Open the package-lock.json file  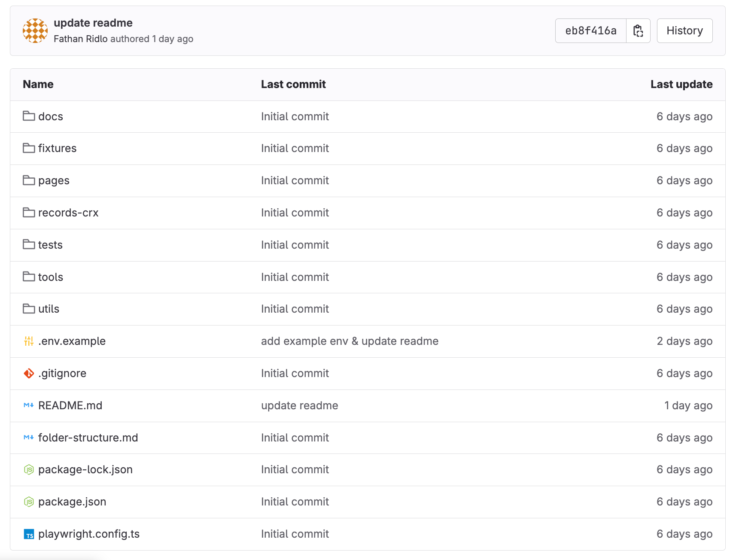pos(85,470)
